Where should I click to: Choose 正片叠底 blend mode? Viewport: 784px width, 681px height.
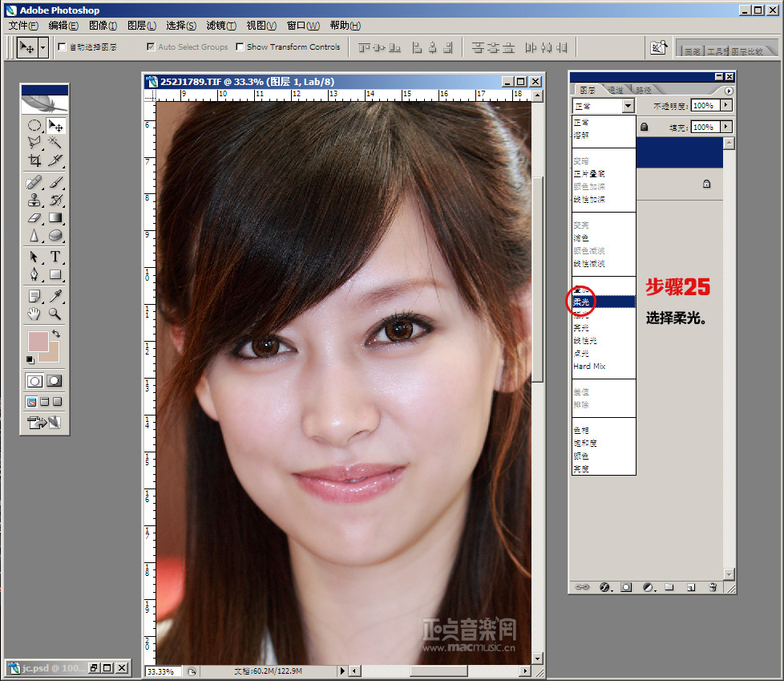(589, 173)
